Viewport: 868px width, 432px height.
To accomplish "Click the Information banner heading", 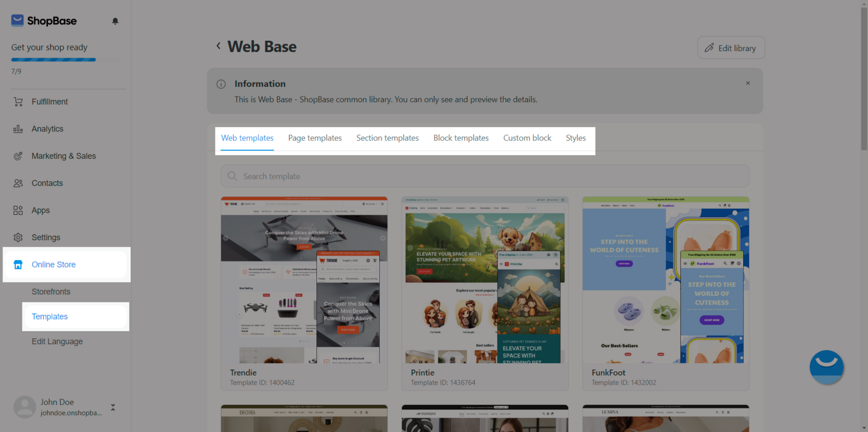I will pyautogui.click(x=260, y=84).
